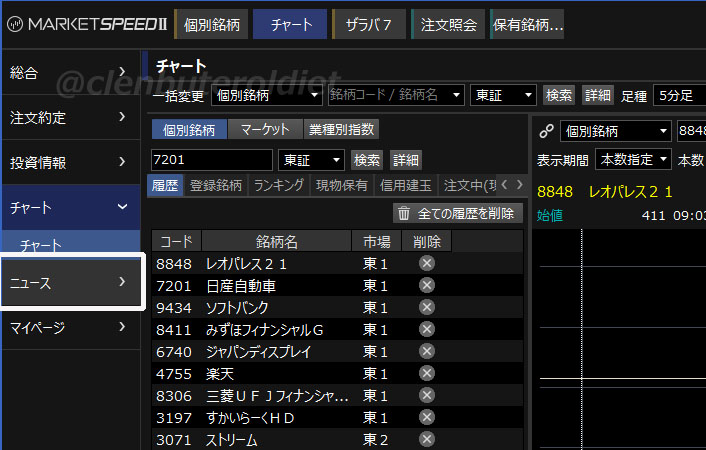
Task: Open the top 東証 market dropdown
Action: pyautogui.click(x=503, y=95)
